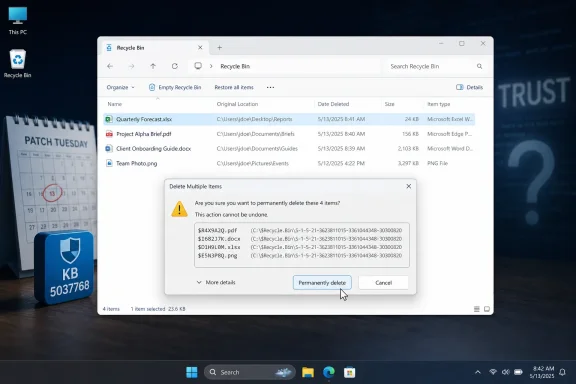Sort by Date Deleted column
The width and height of the screenshot is (576, 384).
(x=333, y=104)
